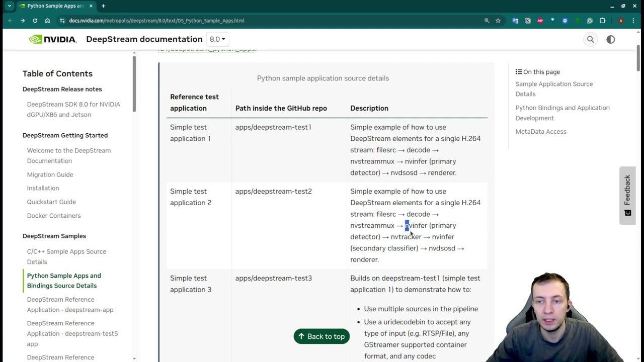644x362 pixels.
Task: Open Welcome to the DeepStream Documentation
Action: click(69, 155)
